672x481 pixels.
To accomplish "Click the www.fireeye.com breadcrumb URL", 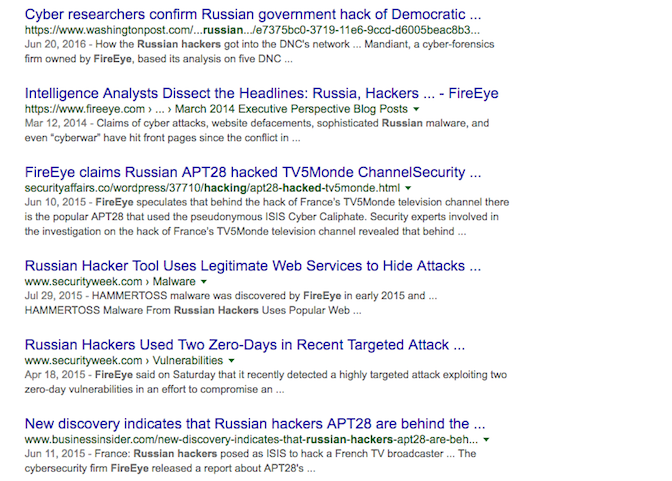I will point(216,109).
